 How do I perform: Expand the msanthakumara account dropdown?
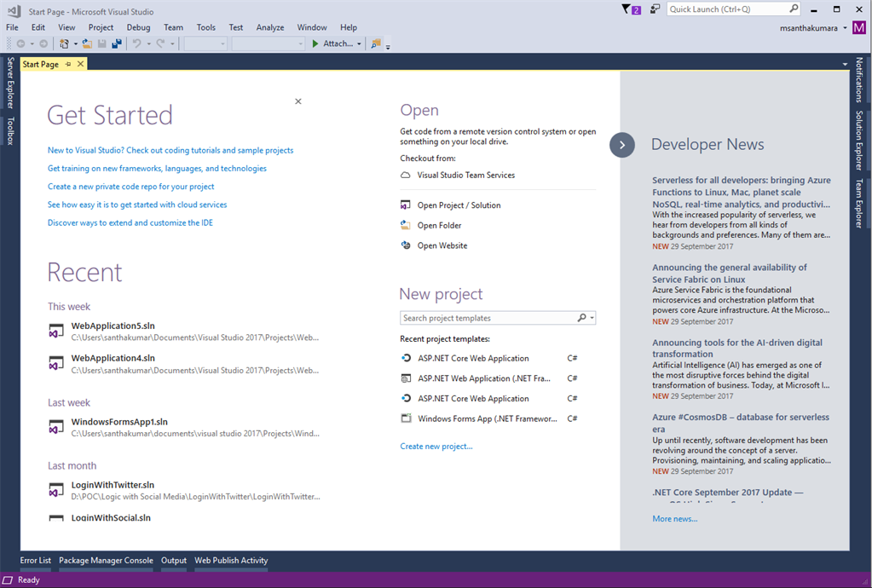pos(846,28)
